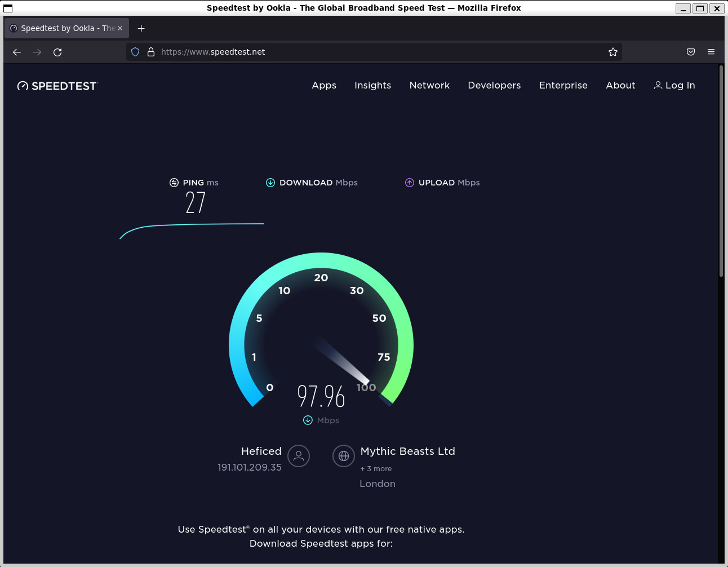
Task: Bookmark this page with the star icon
Action: point(613,52)
